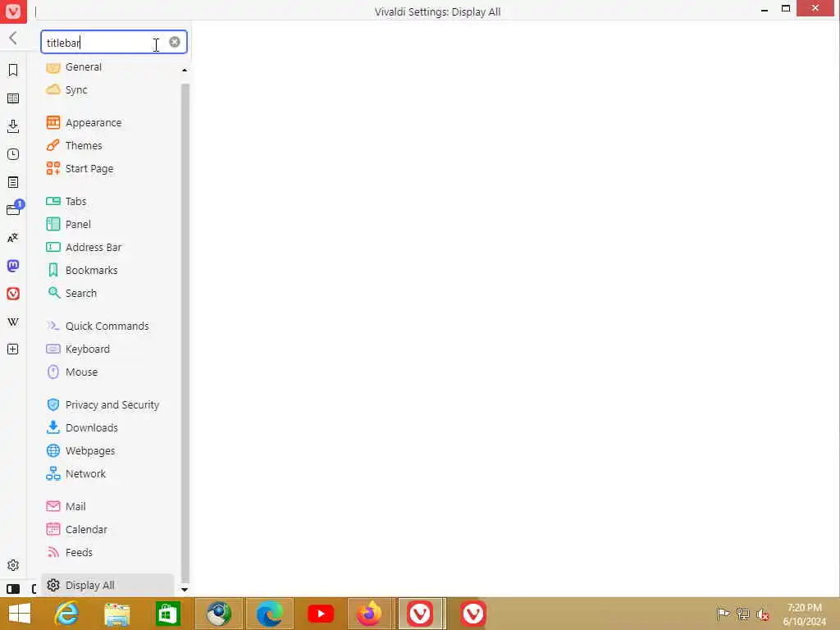Open Appearance settings category
Viewport: 840px width, 630px height.
[107, 123]
